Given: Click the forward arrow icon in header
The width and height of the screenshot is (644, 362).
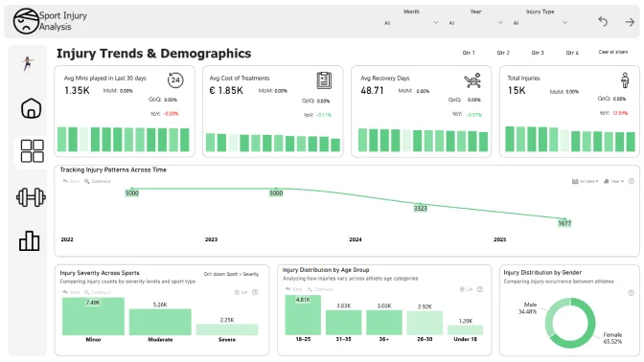Looking at the screenshot, I should tap(630, 22).
